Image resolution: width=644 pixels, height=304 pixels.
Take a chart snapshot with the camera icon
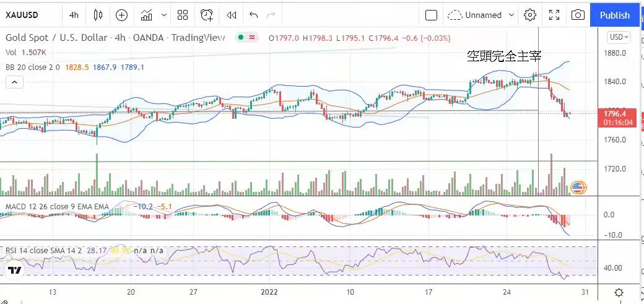pyautogui.click(x=577, y=15)
